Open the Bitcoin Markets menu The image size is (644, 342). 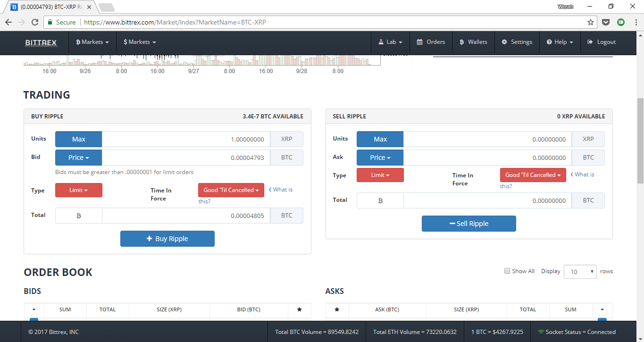point(92,42)
